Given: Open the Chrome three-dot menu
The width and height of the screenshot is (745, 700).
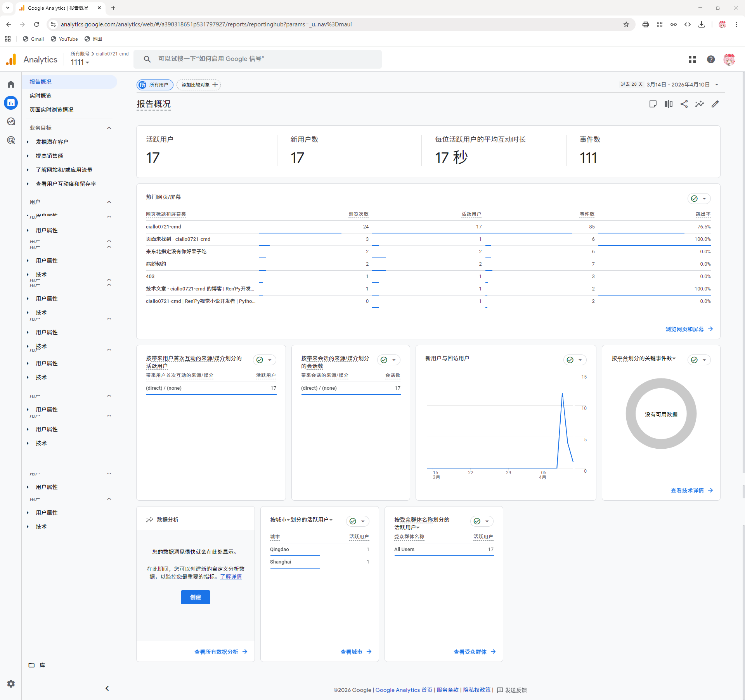Looking at the screenshot, I should click(x=736, y=24).
